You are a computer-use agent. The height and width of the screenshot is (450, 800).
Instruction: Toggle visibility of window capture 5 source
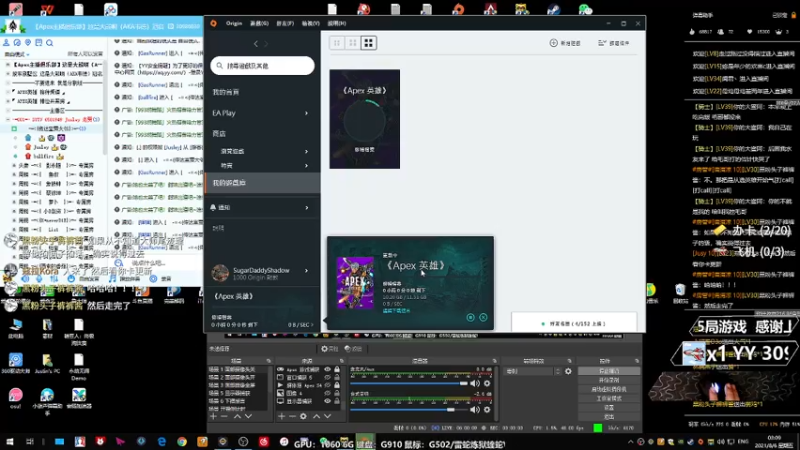328,378
